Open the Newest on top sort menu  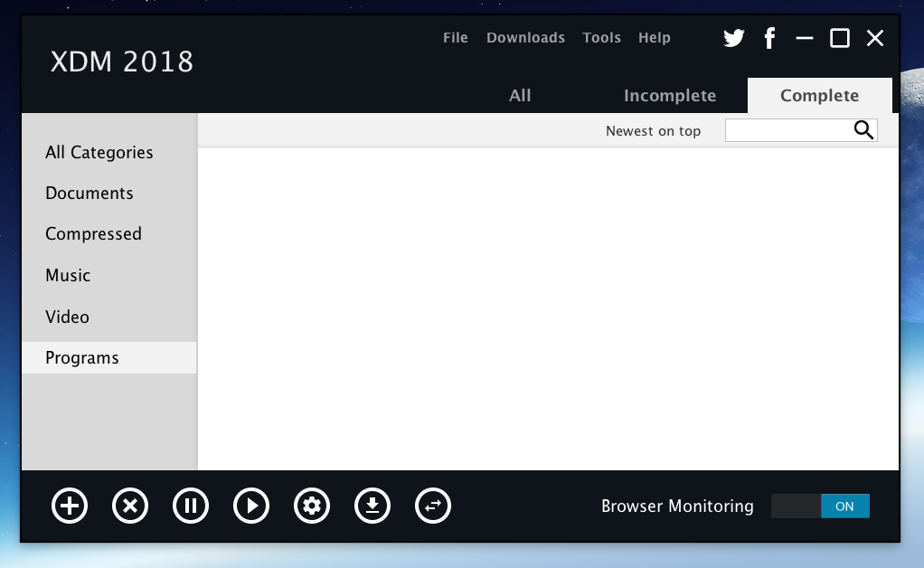pos(653,131)
